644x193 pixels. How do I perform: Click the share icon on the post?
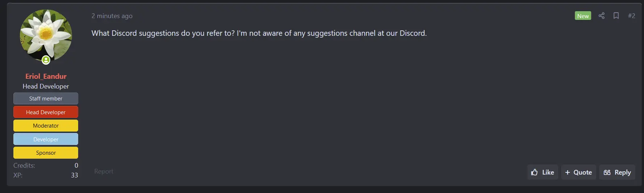click(x=601, y=16)
